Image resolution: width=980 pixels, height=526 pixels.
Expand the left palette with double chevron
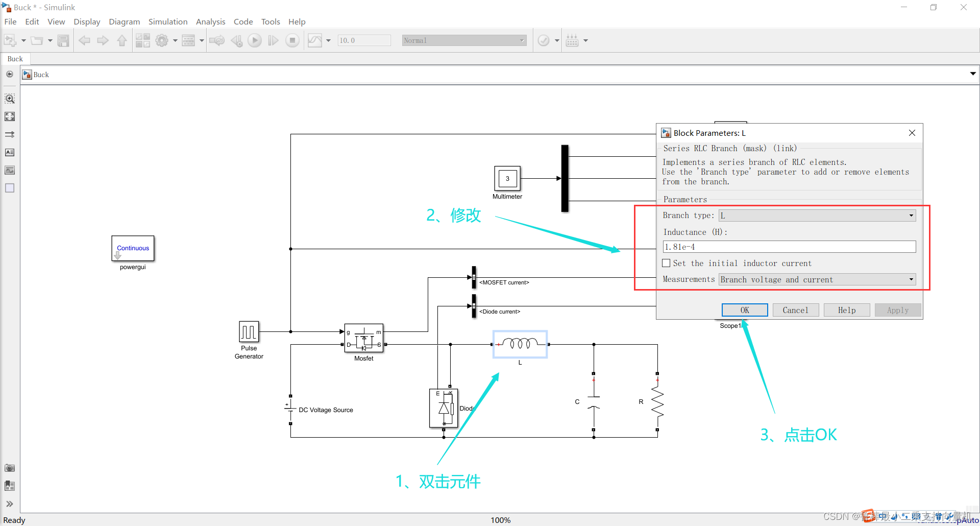10,504
